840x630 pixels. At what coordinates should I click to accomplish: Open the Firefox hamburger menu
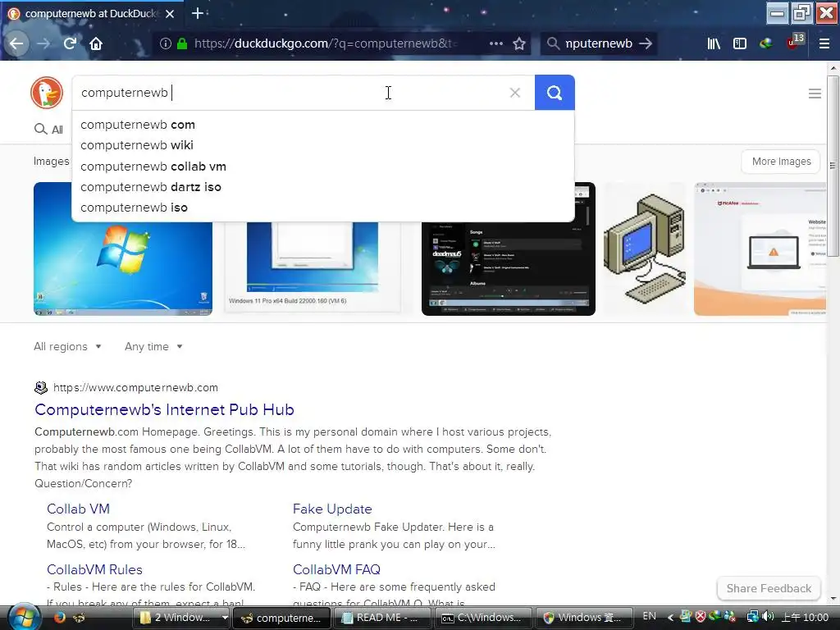824,43
